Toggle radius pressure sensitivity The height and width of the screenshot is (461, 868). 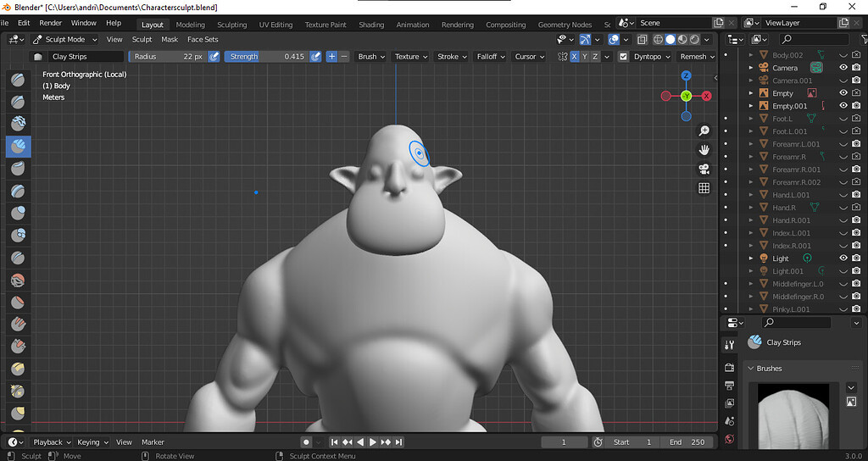tap(214, 57)
